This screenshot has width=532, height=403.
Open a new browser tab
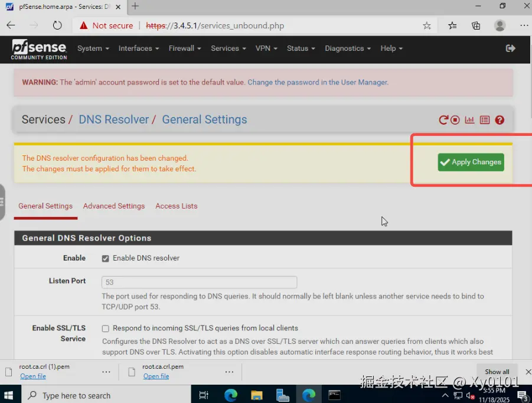point(135,6)
